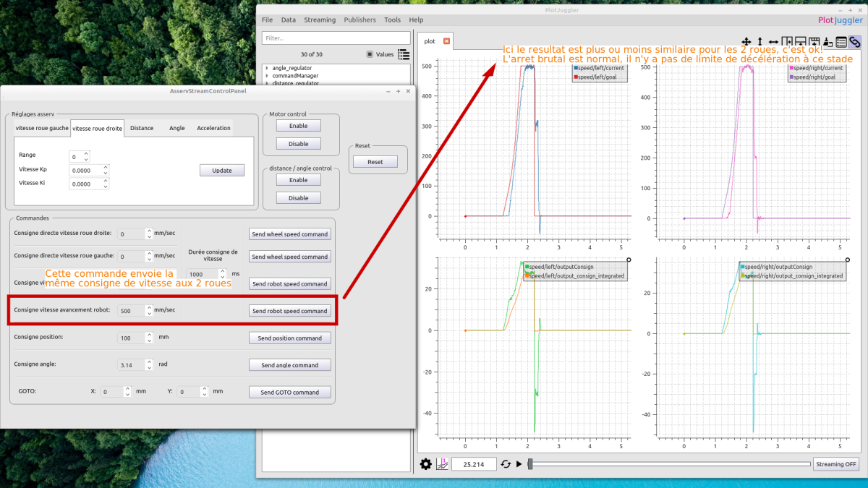The image size is (868, 488).
Task: Increase the Range spinner value
Action: tap(87, 153)
